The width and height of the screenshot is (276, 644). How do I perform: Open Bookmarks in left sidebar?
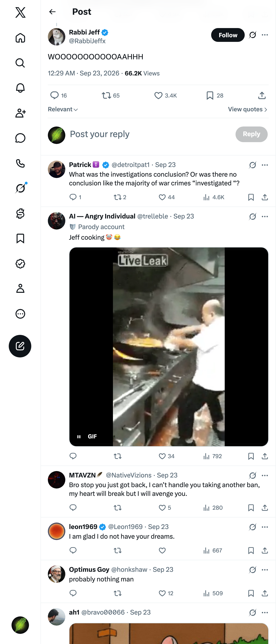[x=20, y=239]
